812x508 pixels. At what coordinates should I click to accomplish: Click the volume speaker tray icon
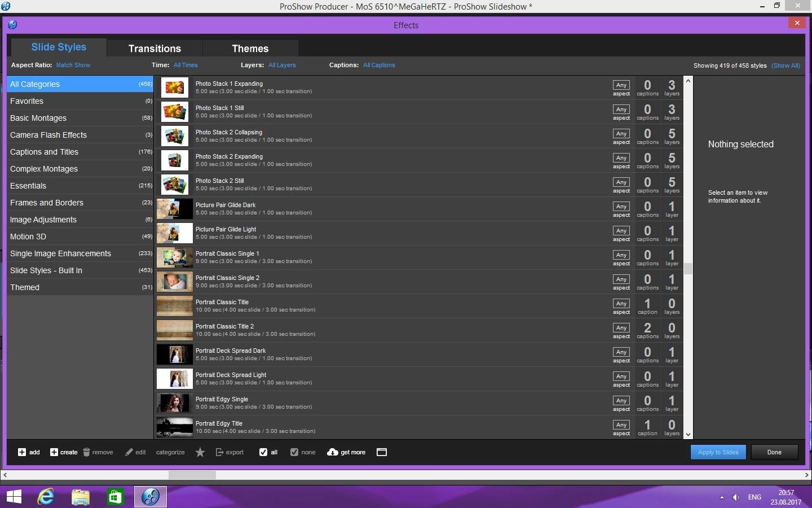point(736,497)
